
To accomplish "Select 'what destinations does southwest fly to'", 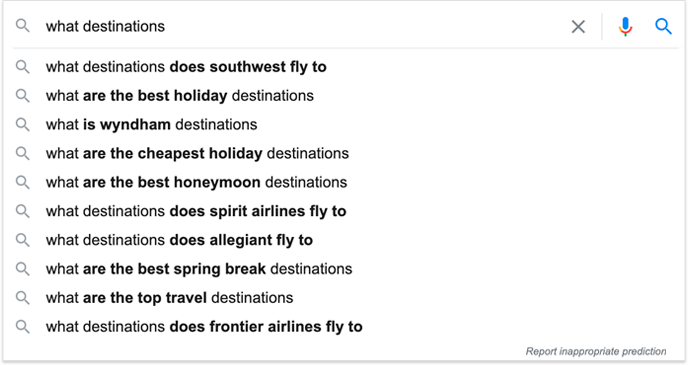I will [x=186, y=67].
